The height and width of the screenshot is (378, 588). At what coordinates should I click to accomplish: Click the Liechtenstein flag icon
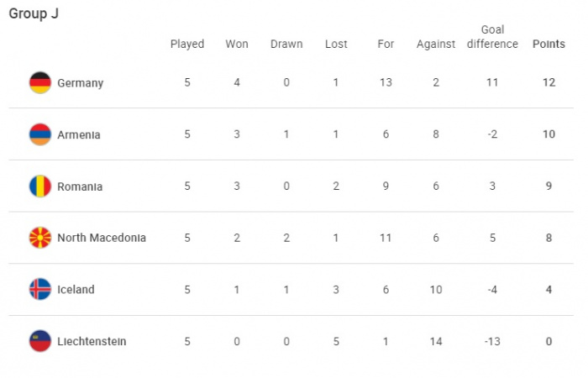coord(40,341)
